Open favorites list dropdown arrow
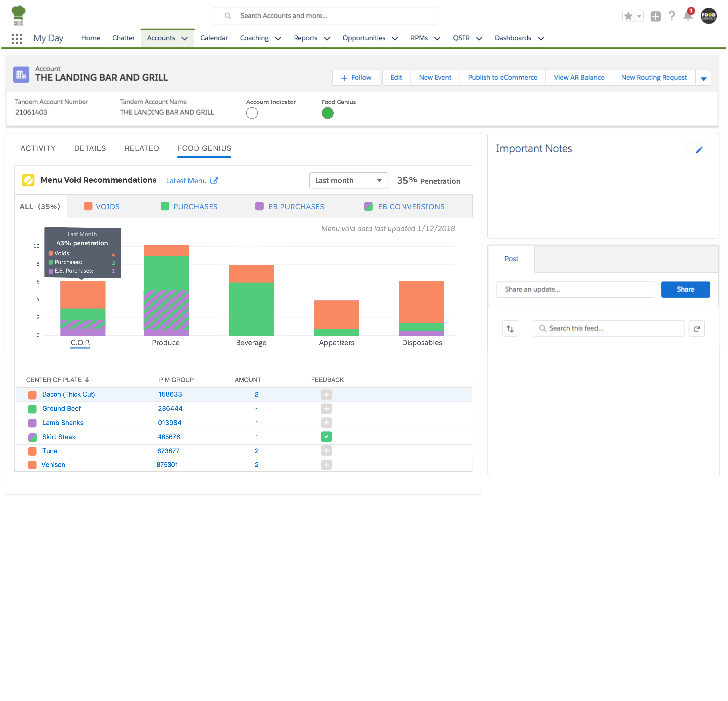Image resolution: width=728 pixels, height=701 pixels. (x=639, y=16)
